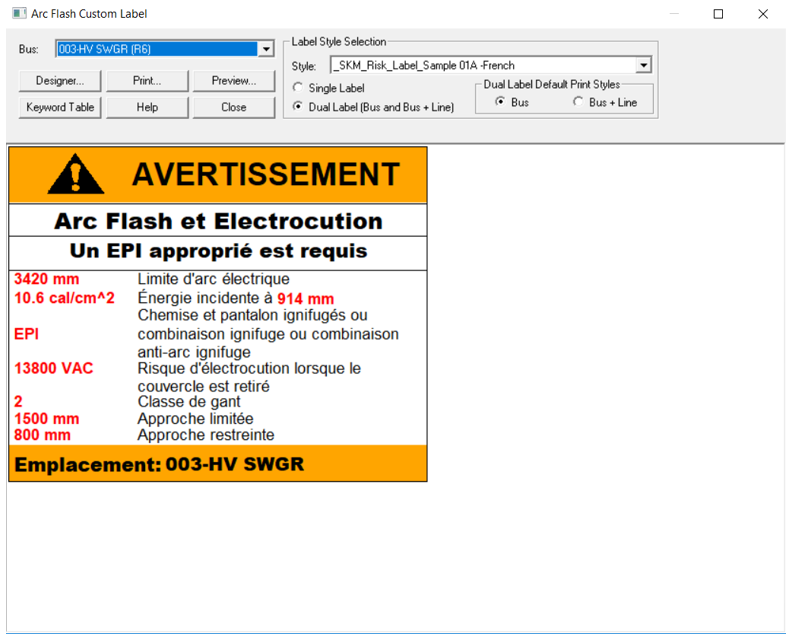Click the 10.6 cal/cm^2 incident energy value
The height and width of the screenshot is (642, 796).
(64, 298)
